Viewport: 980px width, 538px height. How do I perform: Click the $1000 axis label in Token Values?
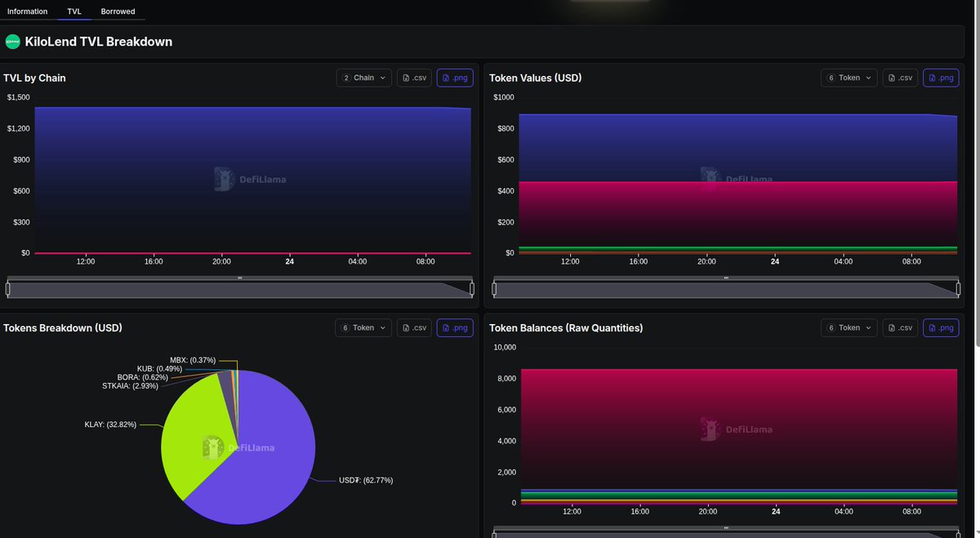point(504,97)
